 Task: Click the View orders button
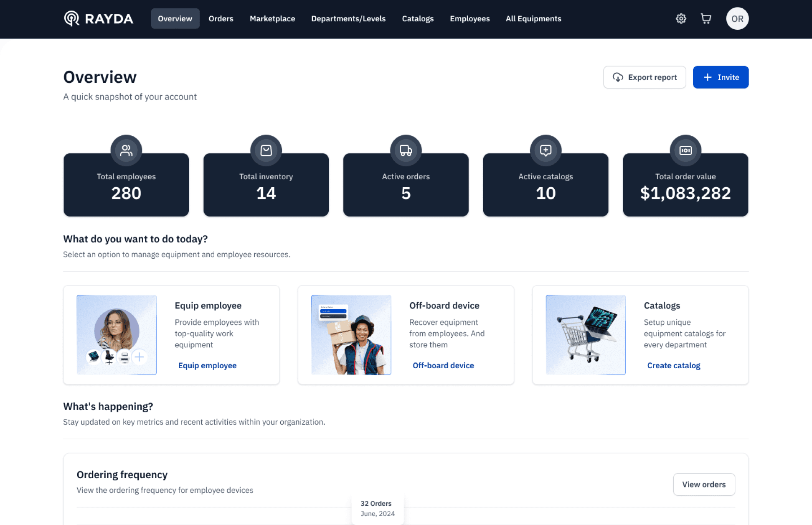704,484
